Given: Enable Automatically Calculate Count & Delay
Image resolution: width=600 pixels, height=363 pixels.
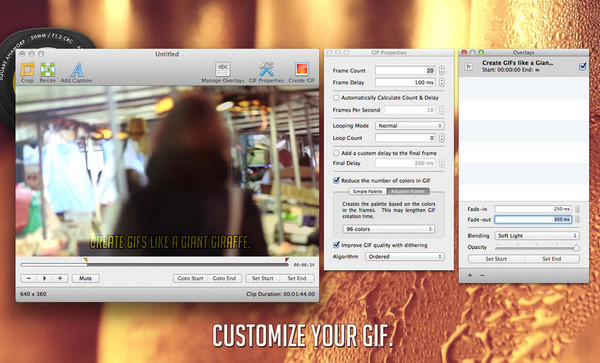Looking at the screenshot, I should (x=336, y=98).
